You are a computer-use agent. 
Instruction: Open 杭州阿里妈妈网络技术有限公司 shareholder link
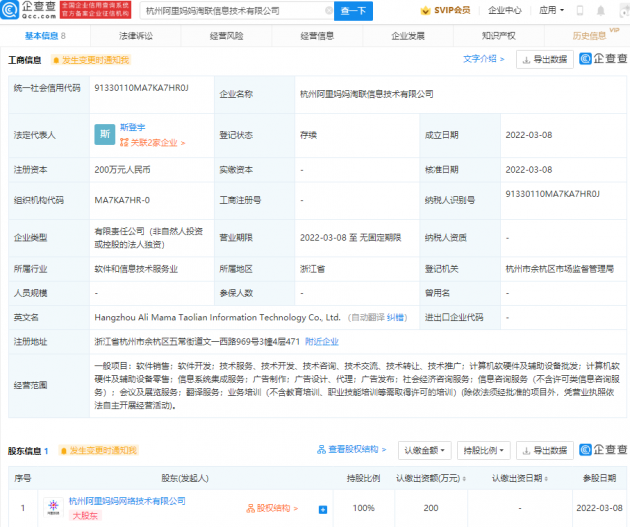point(127,501)
